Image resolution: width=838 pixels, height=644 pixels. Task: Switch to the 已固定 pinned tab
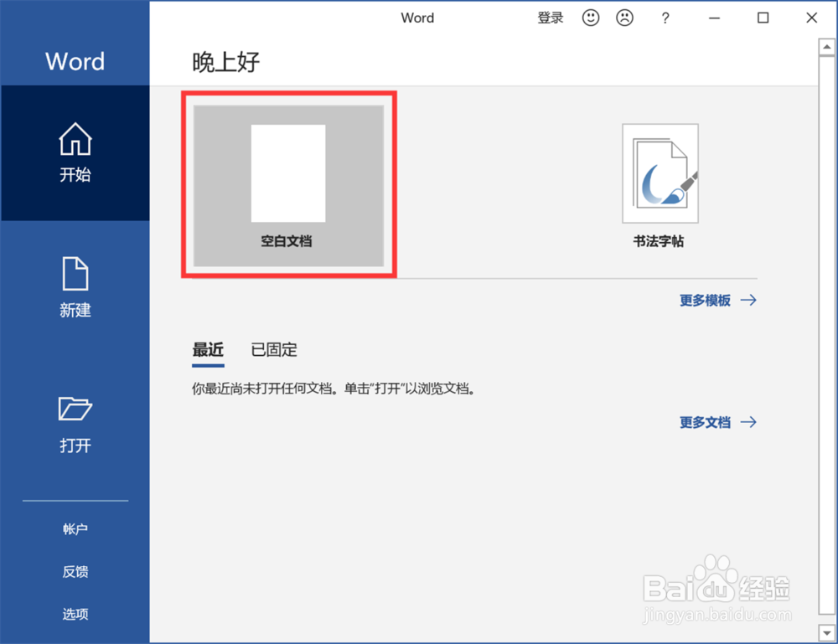pos(274,350)
